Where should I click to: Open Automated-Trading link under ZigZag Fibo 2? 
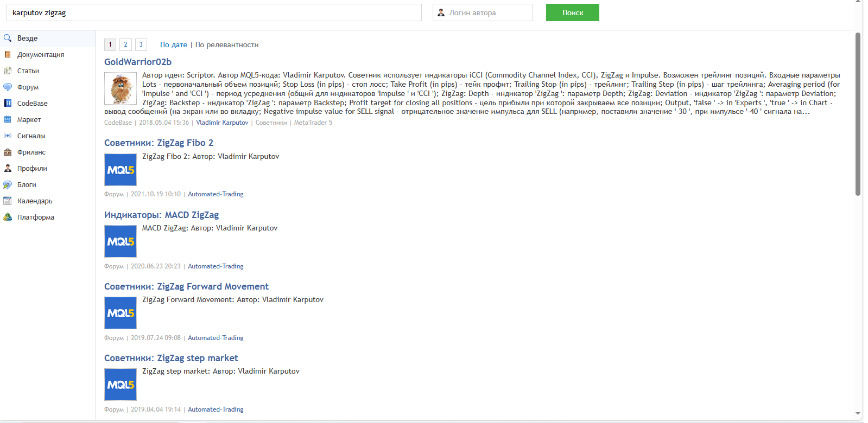[216, 194]
